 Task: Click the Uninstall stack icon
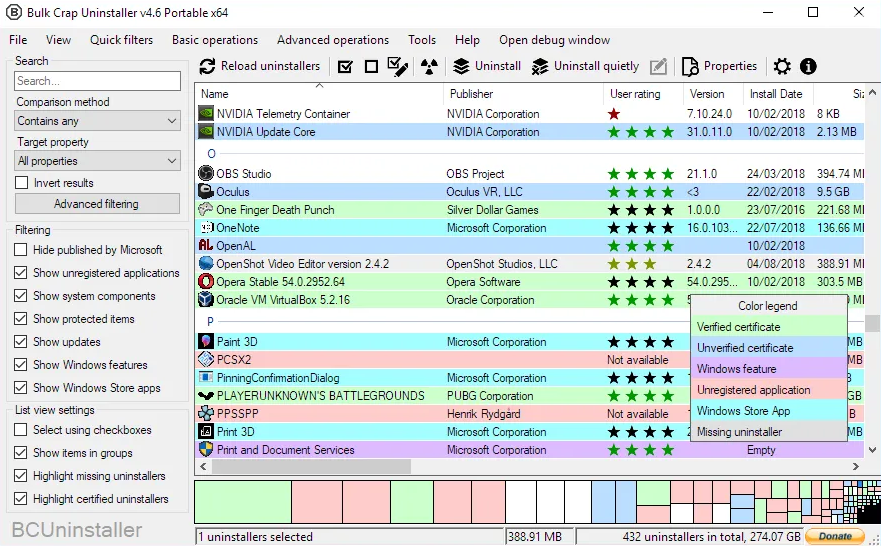click(x=461, y=66)
